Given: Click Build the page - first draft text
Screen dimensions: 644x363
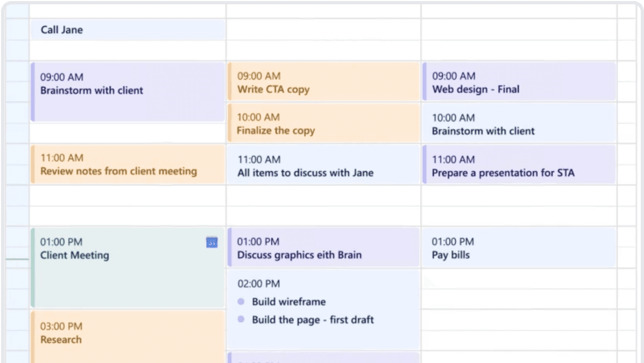Looking at the screenshot, I should [313, 320].
